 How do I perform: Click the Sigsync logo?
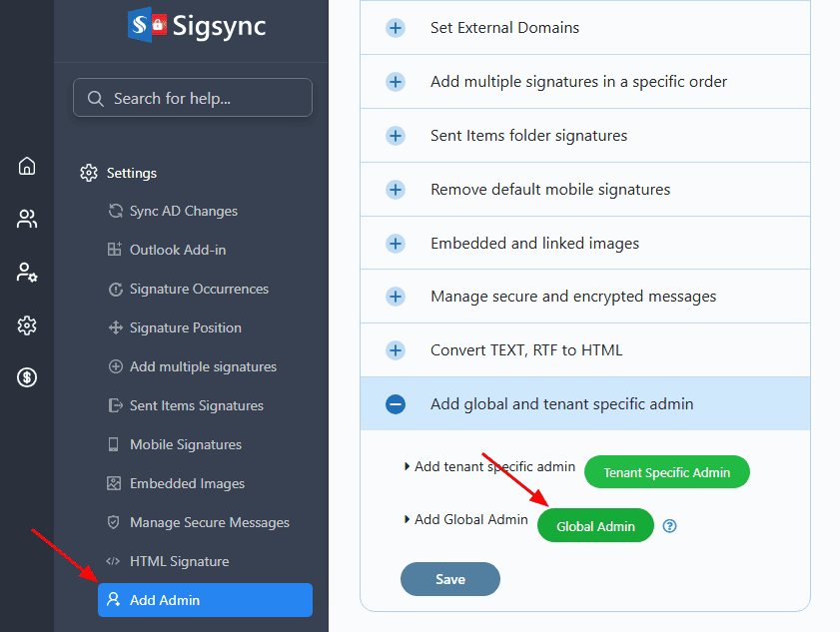pyautogui.click(x=197, y=25)
